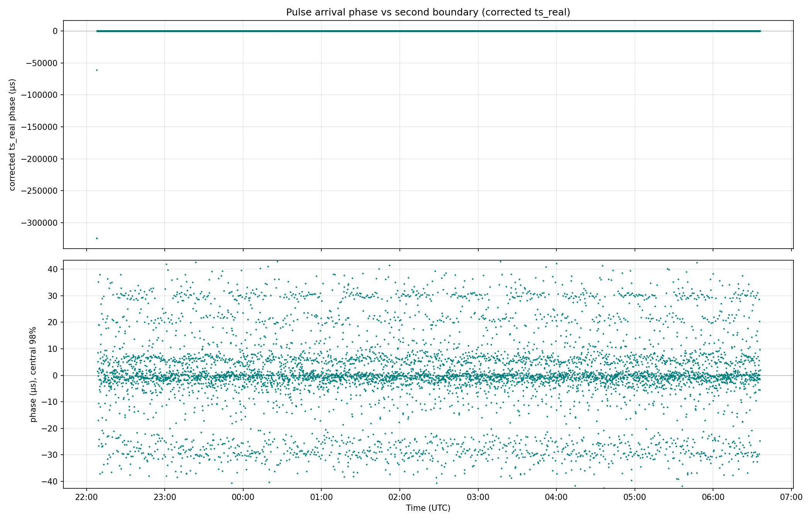
Task: Click the 'corrected ts_real phase (µs)' y-axis label
Action: click(x=12, y=135)
